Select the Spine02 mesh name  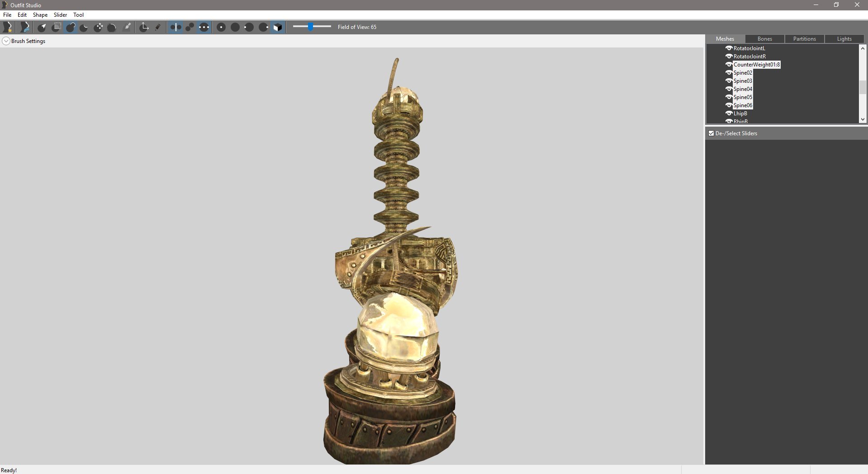[x=743, y=73]
